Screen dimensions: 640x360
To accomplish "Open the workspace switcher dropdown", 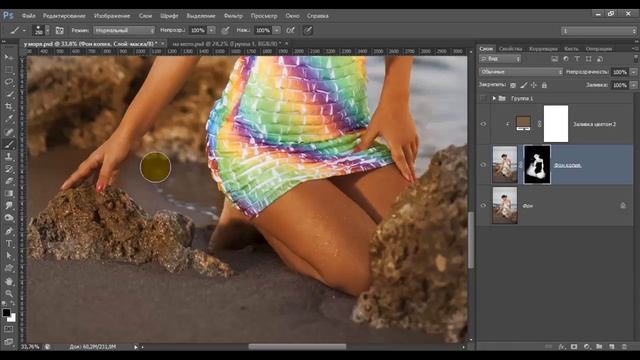I will click(599, 31).
